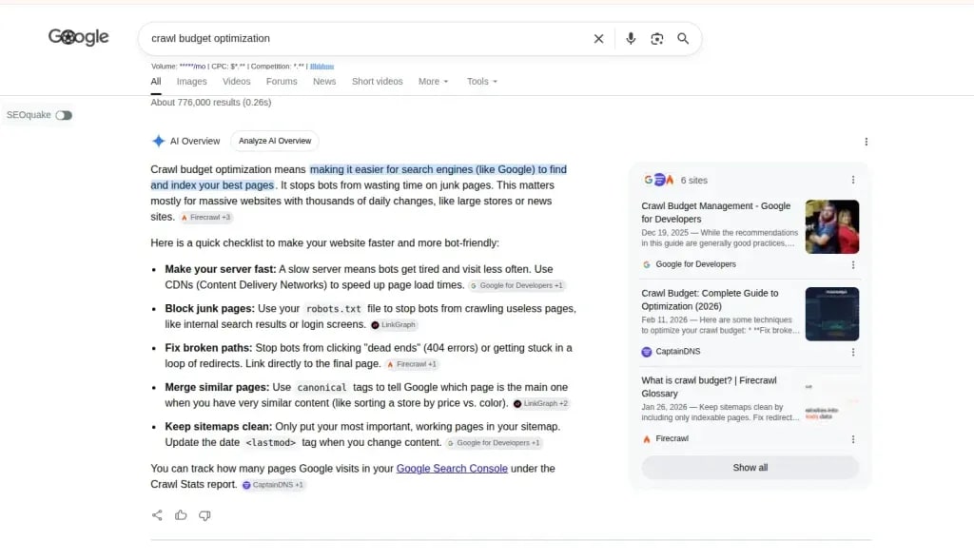This screenshot has width=974, height=560.
Task: Click the "Keep sitemaps clean:" bullet heading
Action: click(x=218, y=427)
